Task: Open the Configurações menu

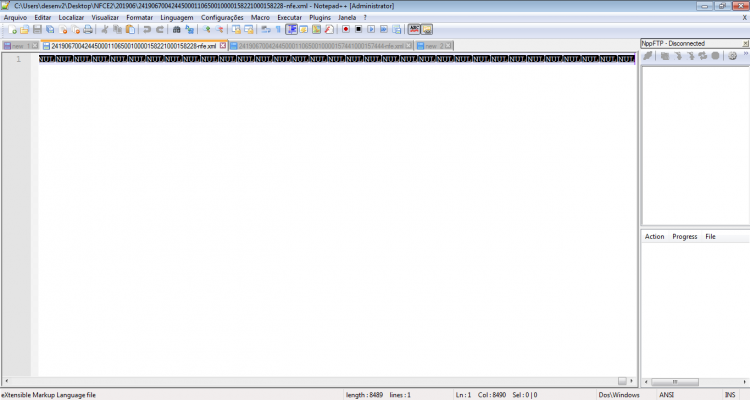Action: [222, 17]
